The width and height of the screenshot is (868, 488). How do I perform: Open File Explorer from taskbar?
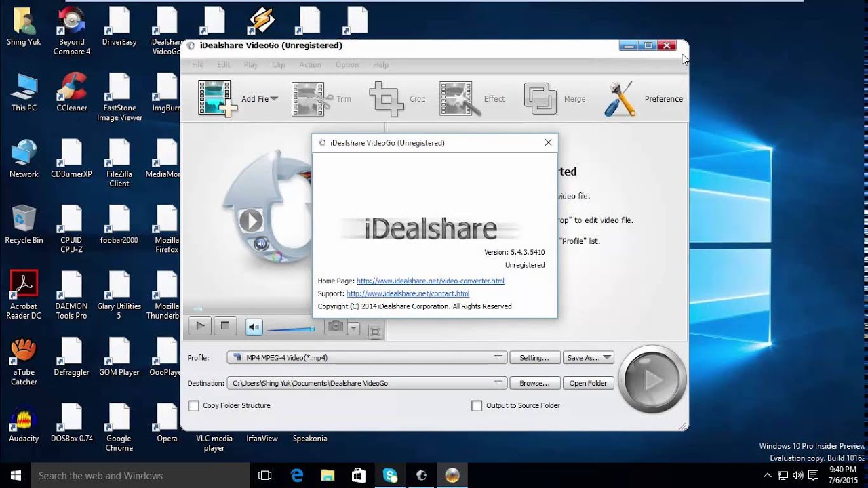(328, 475)
